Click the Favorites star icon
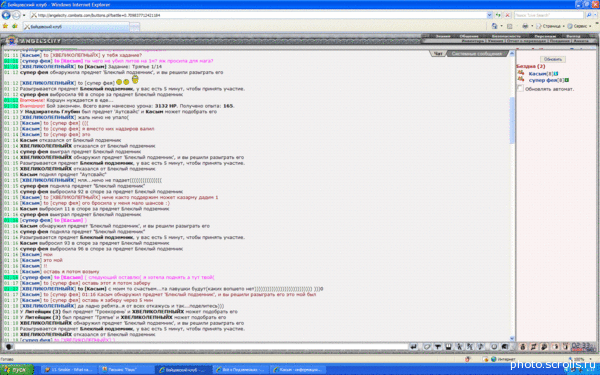Screen dimensions: 600x375 click(5, 26)
